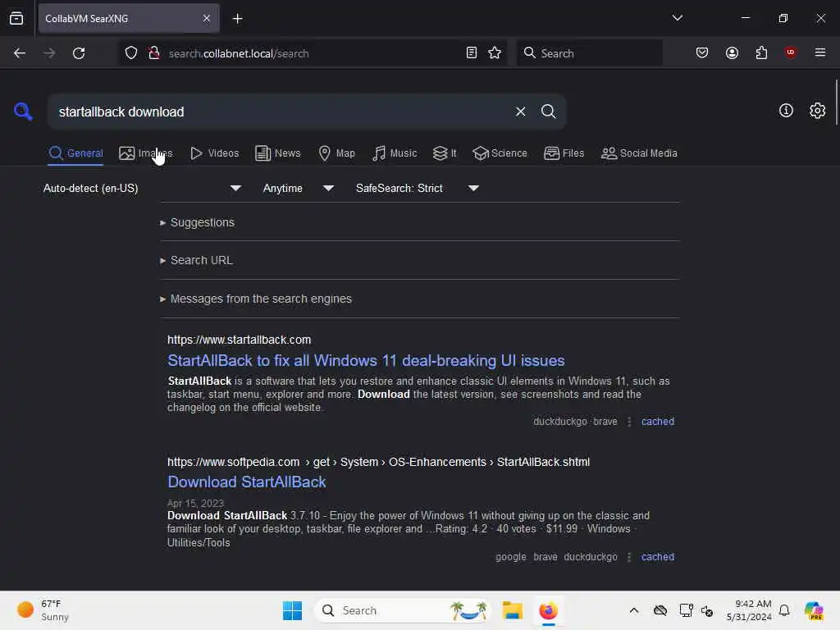Open the Firefox View icon
This screenshot has height=630, width=840.
tap(16, 18)
